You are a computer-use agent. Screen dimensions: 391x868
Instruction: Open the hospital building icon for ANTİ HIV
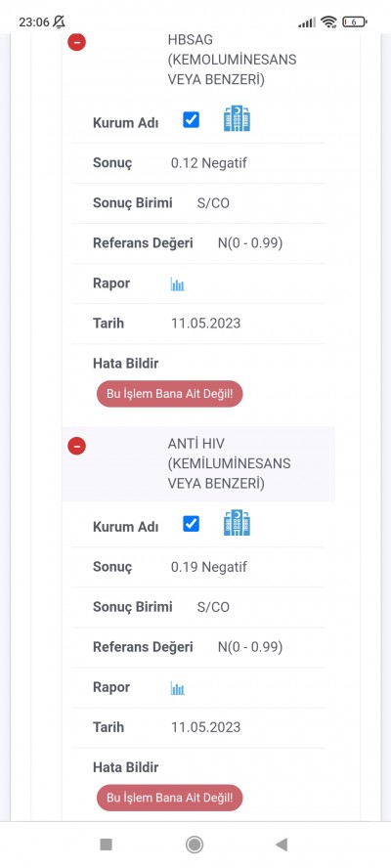click(237, 523)
